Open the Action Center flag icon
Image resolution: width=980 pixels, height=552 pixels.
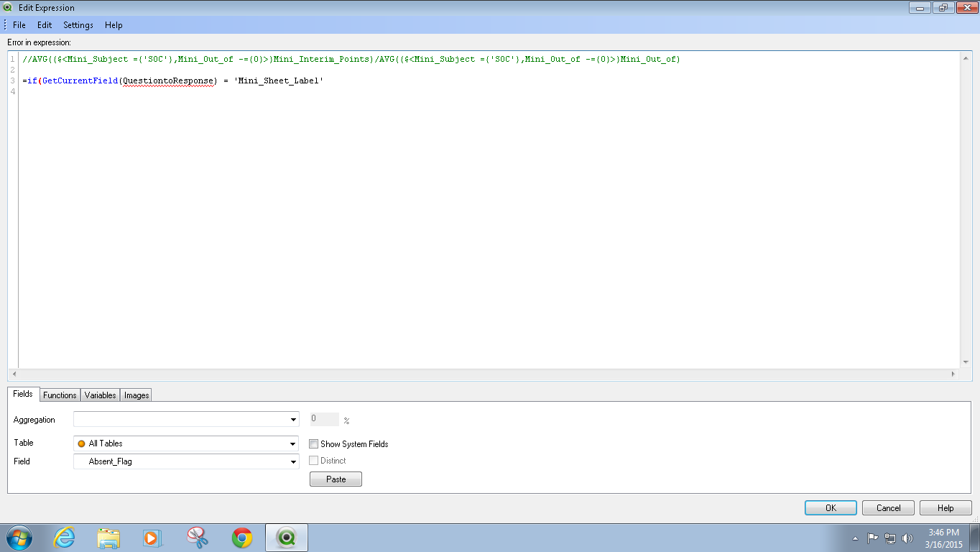pos(873,538)
